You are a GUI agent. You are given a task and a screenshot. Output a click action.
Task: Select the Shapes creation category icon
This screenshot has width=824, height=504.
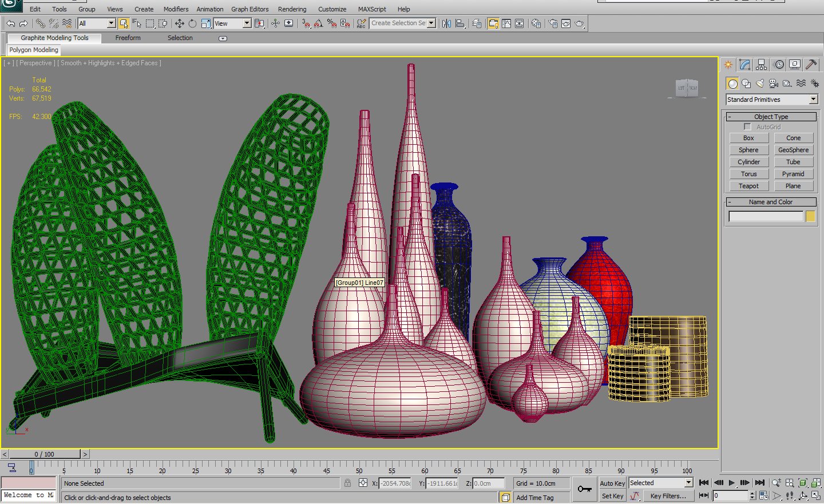point(746,84)
